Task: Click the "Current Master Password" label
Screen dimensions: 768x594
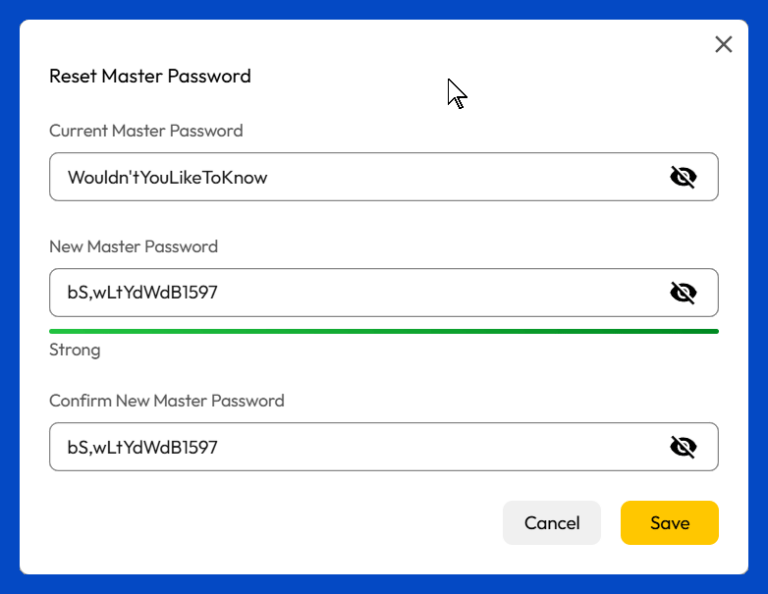Action: pyautogui.click(x=146, y=131)
